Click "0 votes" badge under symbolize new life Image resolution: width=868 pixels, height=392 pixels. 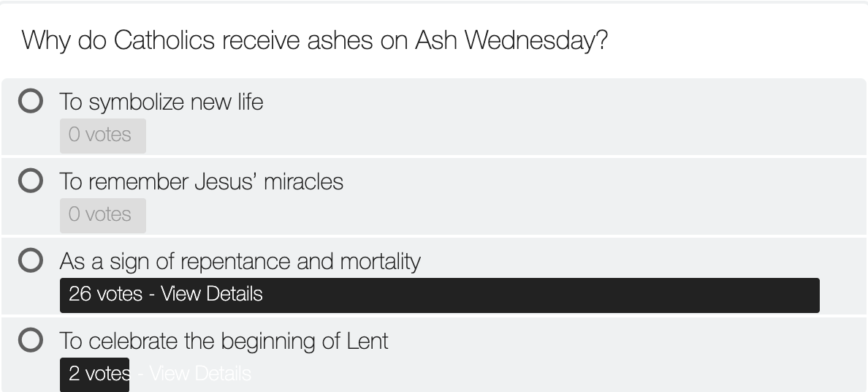pyautogui.click(x=103, y=136)
